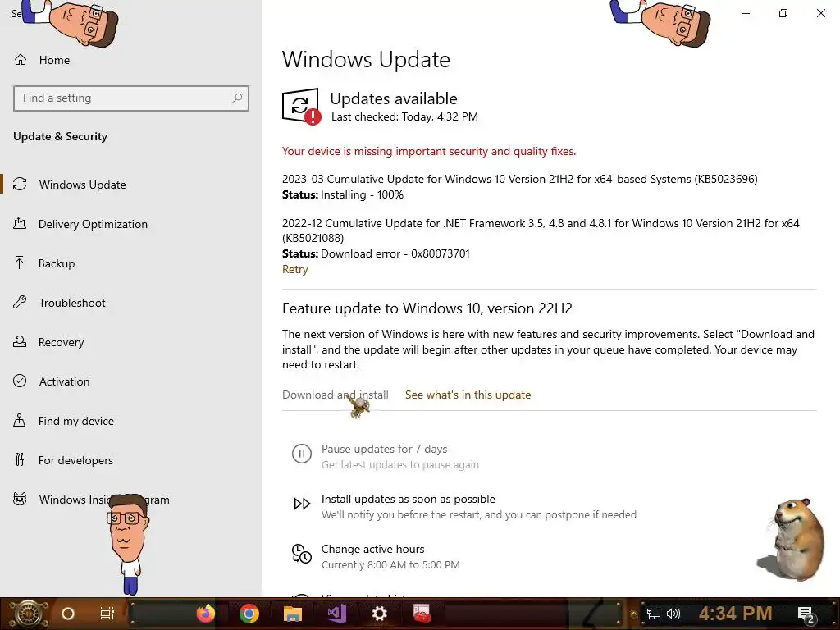Screen dimensions: 840x630
Task: Open the notification center icon
Action: [x=806, y=614]
